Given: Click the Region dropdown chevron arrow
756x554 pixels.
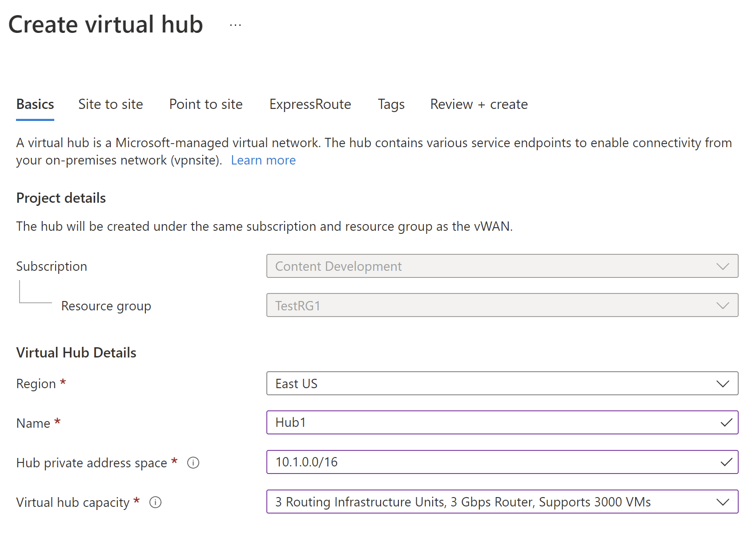Looking at the screenshot, I should [723, 384].
